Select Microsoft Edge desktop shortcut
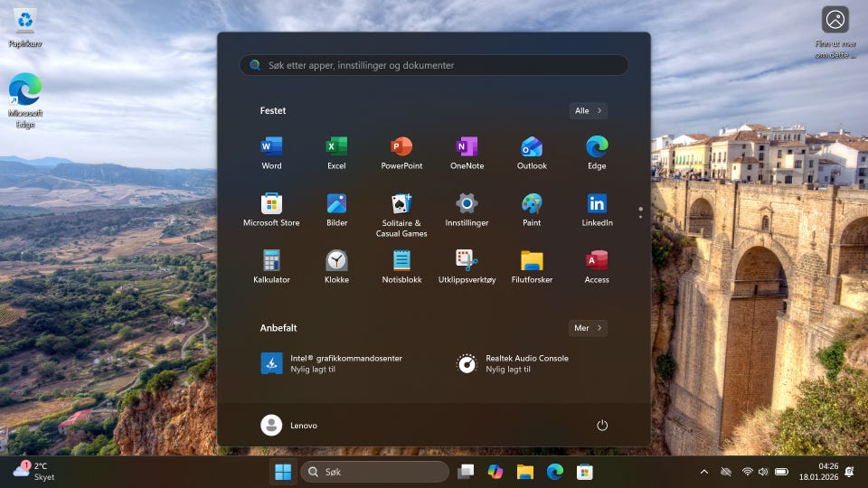This screenshot has width=868, height=488. click(x=25, y=100)
